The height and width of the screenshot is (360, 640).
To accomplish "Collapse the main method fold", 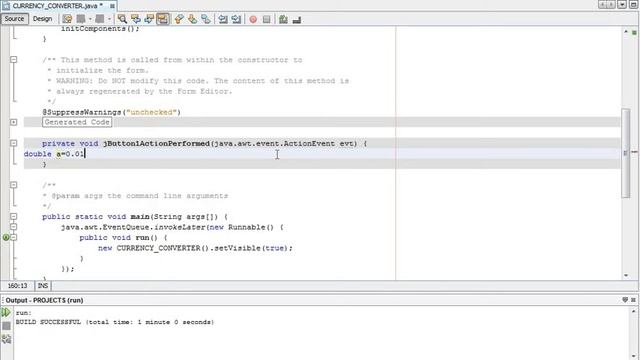I will (13, 216).
